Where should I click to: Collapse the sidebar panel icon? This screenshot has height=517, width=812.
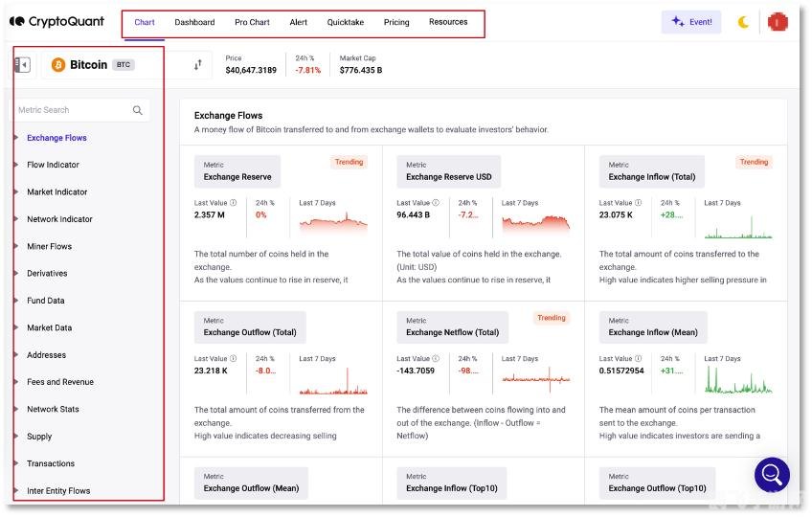tap(21, 64)
